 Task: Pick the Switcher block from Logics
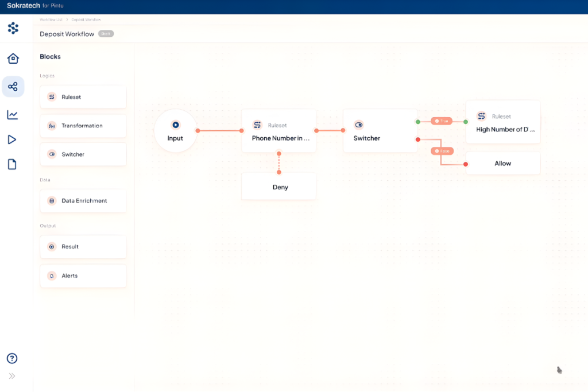[83, 154]
